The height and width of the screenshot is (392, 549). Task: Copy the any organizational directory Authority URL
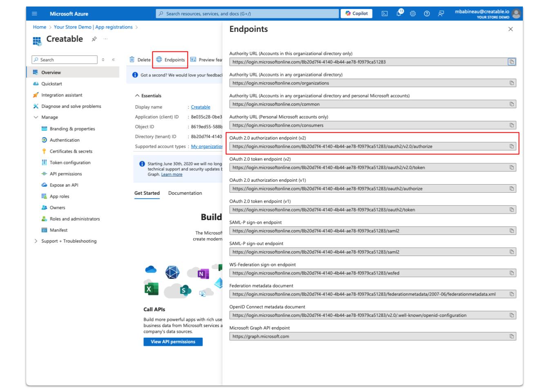click(x=511, y=83)
